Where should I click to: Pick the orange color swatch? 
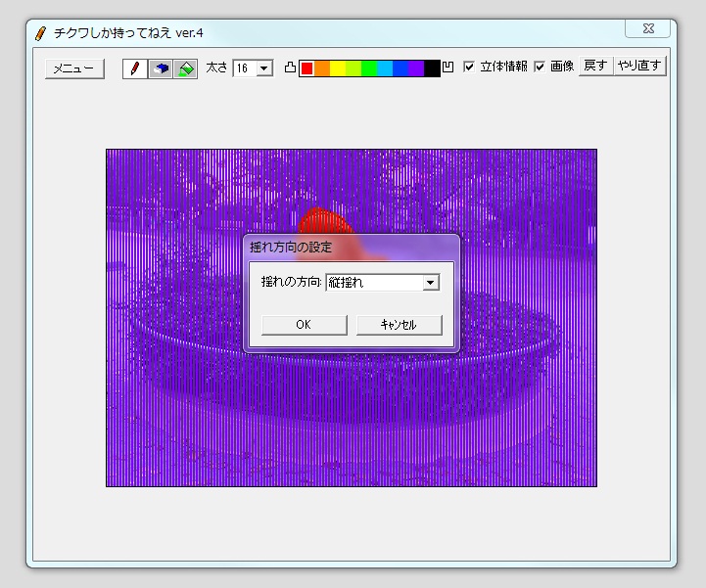click(x=322, y=68)
